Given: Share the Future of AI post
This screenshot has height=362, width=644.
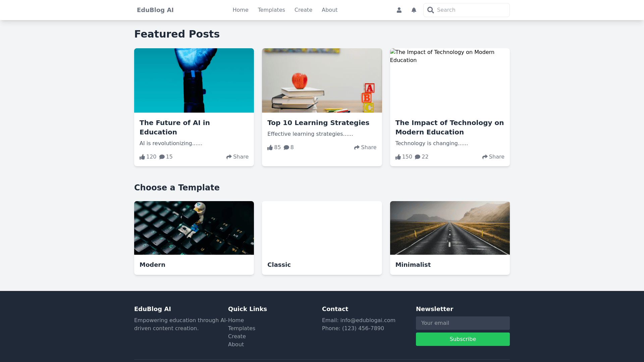Looking at the screenshot, I should click(x=237, y=157).
